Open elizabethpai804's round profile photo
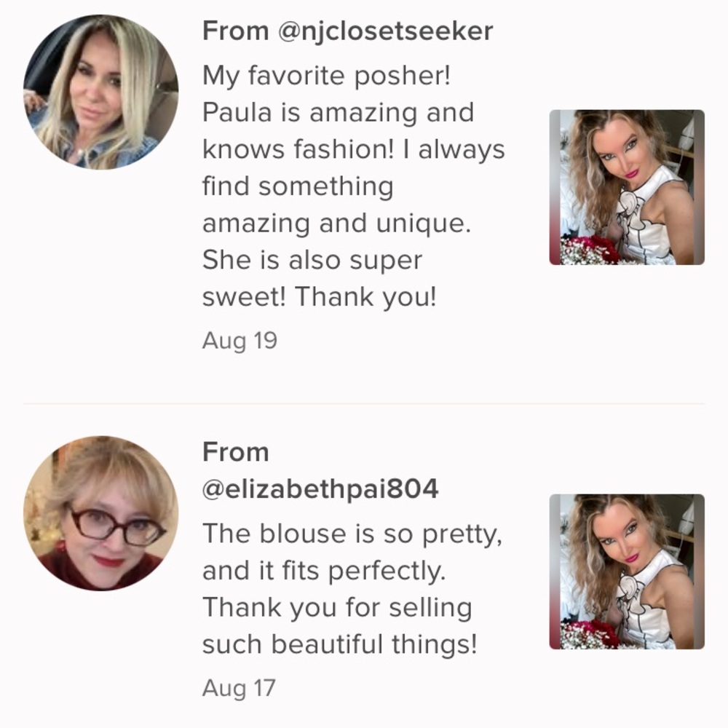 click(100, 513)
